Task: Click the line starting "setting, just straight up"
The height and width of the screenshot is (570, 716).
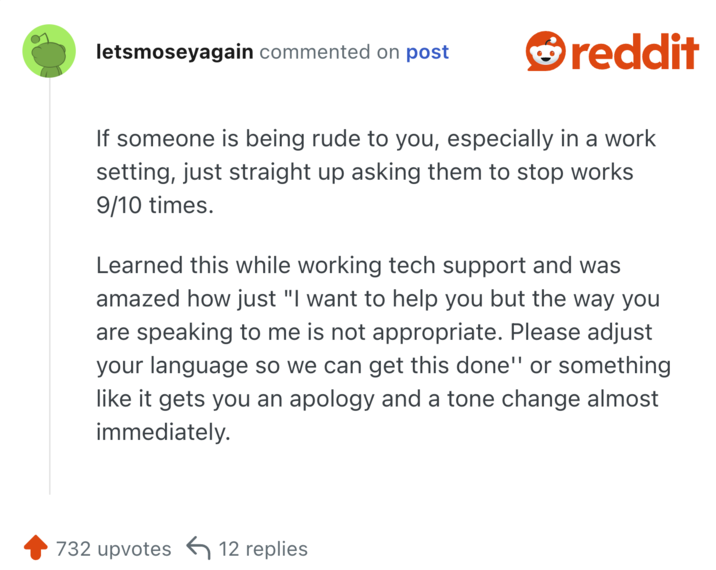Action: 364,171
